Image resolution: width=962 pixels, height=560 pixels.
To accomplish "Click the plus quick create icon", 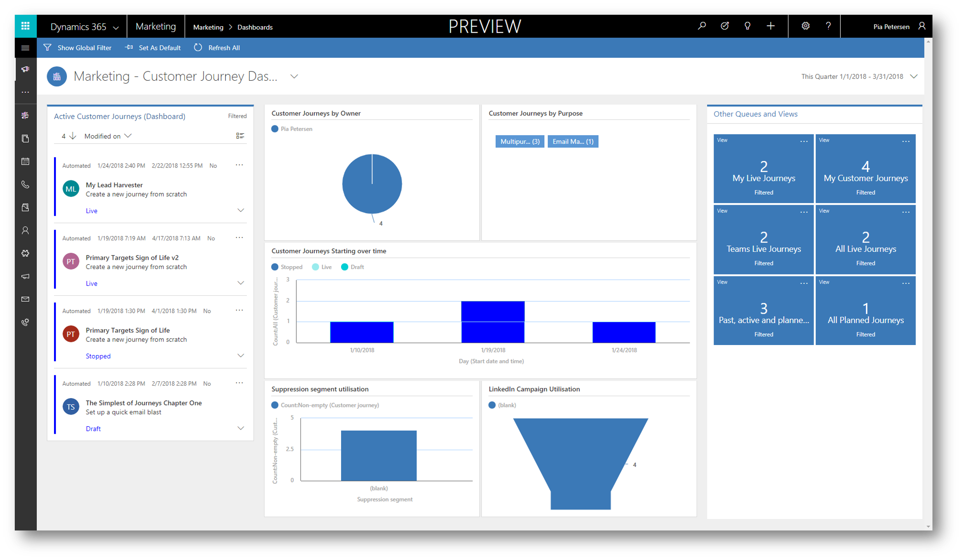I will coord(770,26).
